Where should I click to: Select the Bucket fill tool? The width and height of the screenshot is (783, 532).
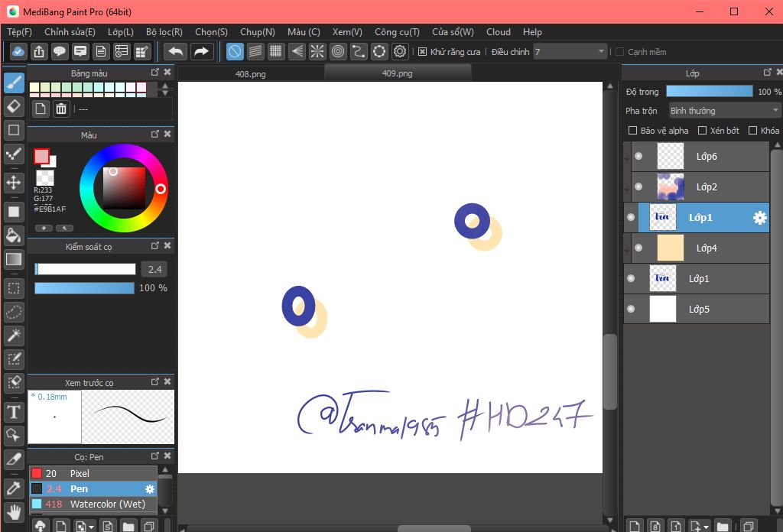tap(14, 235)
